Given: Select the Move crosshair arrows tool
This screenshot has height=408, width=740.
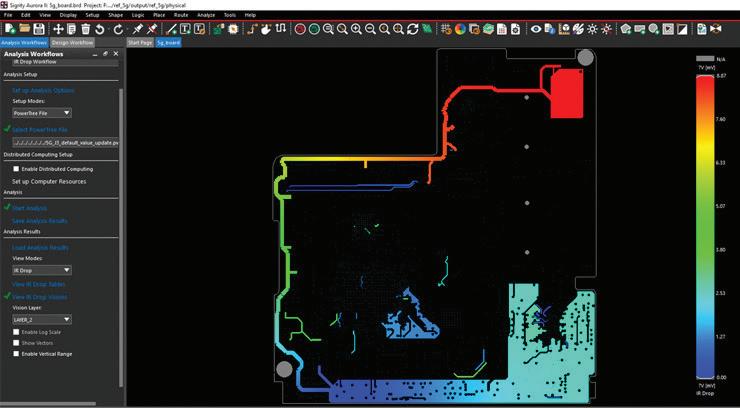Looking at the screenshot, I should click(58, 29).
